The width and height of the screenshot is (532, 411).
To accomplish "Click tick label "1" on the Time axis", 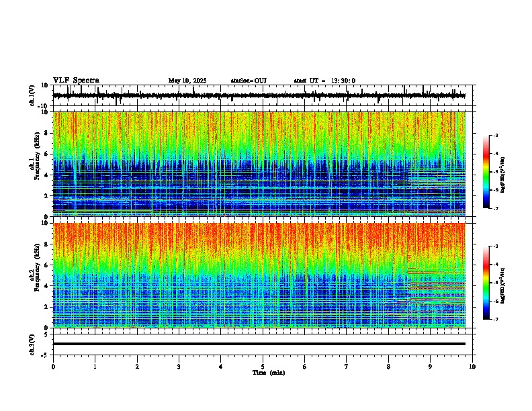I will (95, 367).
